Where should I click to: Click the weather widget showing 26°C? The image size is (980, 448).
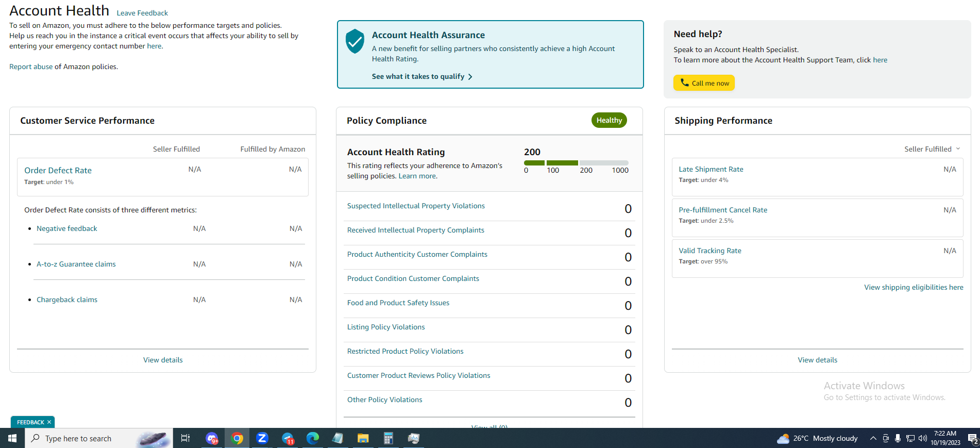click(817, 438)
